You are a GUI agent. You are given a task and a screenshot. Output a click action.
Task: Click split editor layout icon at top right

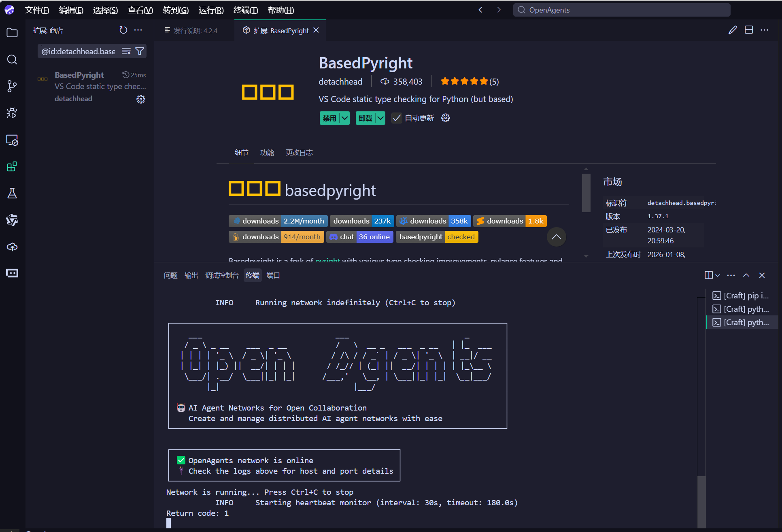coord(748,30)
